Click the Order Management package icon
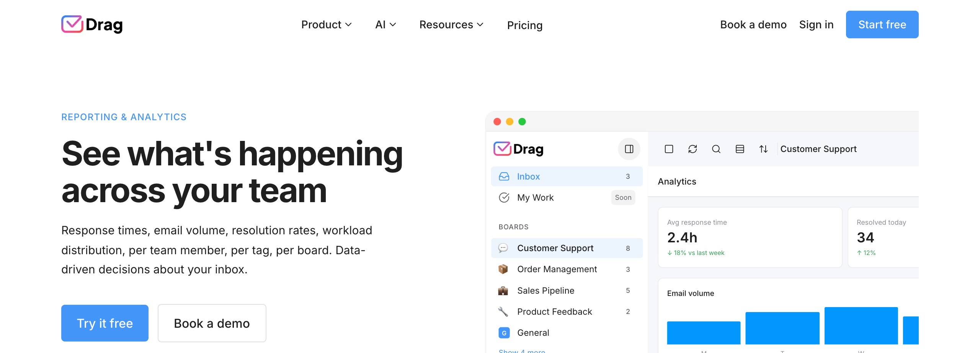The width and height of the screenshot is (980, 353). 503,269
